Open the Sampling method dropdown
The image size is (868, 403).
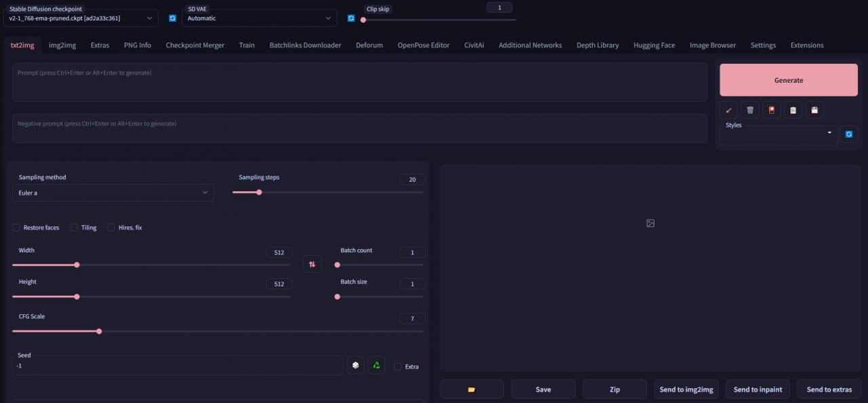(x=113, y=193)
